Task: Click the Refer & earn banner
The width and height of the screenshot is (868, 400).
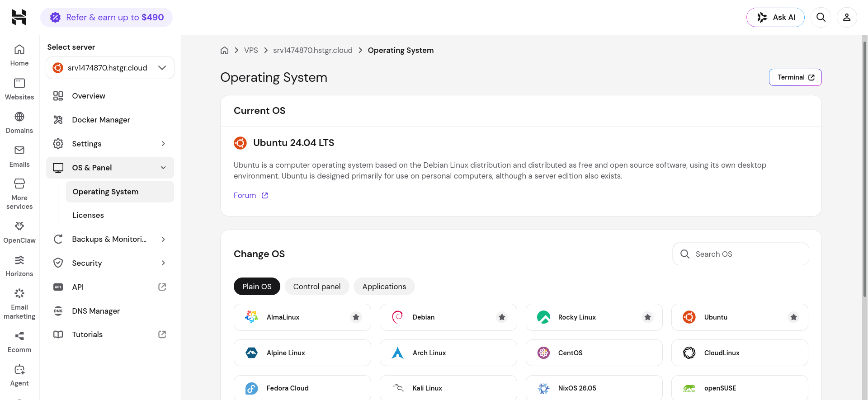Action: 107,17
